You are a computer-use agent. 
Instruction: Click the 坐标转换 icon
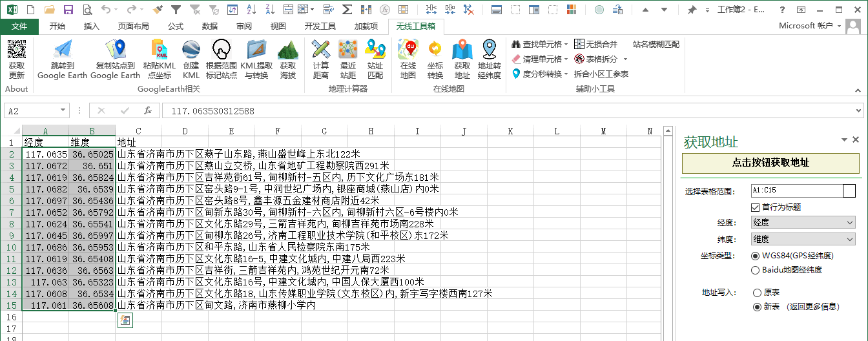(x=435, y=49)
